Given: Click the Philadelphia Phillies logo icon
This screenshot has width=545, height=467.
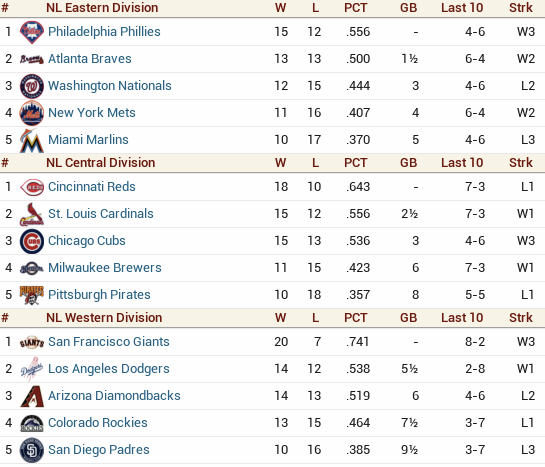Looking at the screenshot, I should point(32,32).
